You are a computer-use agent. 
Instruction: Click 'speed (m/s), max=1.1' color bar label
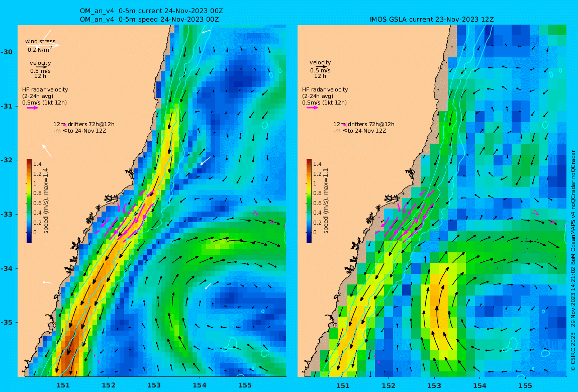326,201
